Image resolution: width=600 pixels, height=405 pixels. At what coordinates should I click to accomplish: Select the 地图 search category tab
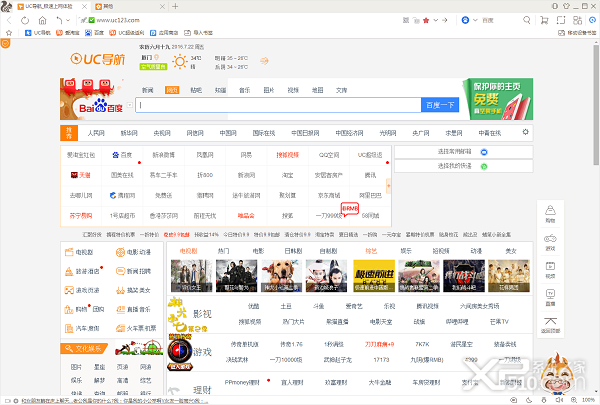click(x=318, y=90)
